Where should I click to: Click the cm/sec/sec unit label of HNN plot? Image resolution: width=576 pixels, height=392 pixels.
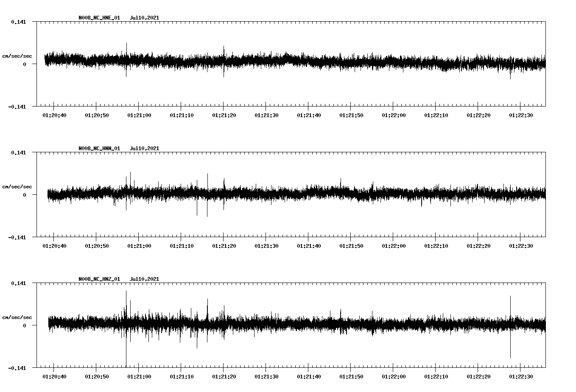(x=17, y=187)
